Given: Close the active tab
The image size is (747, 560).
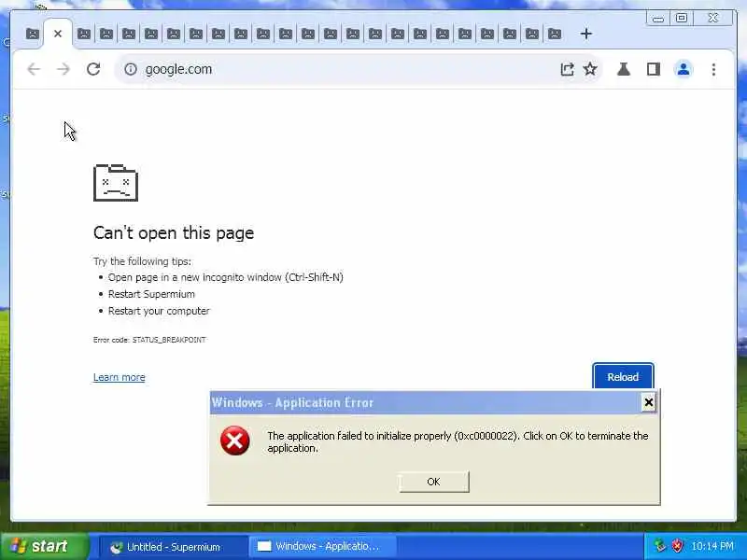Looking at the screenshot, I should point(58,34).
